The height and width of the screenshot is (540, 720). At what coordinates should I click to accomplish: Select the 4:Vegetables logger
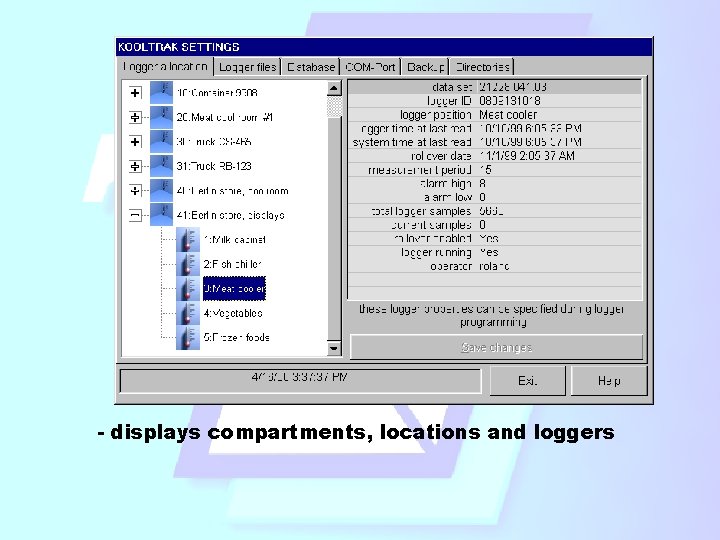(x=233, y=313)
